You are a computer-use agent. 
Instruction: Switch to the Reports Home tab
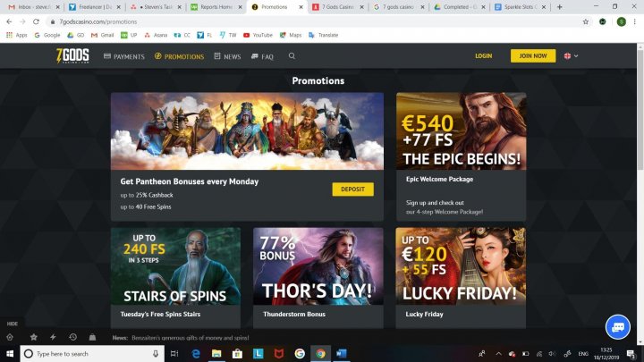point(216,7)
